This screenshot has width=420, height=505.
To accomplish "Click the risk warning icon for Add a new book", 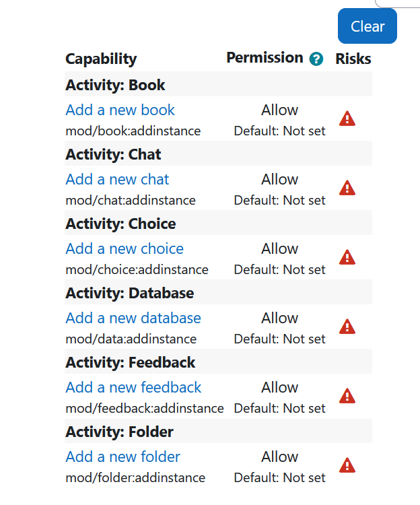I will point(347,119).
